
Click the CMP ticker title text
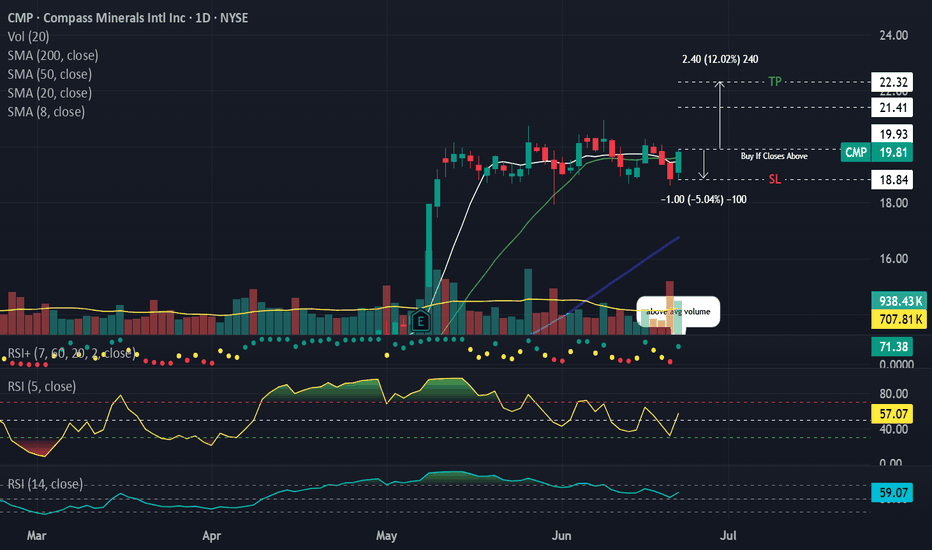(128, 18)
